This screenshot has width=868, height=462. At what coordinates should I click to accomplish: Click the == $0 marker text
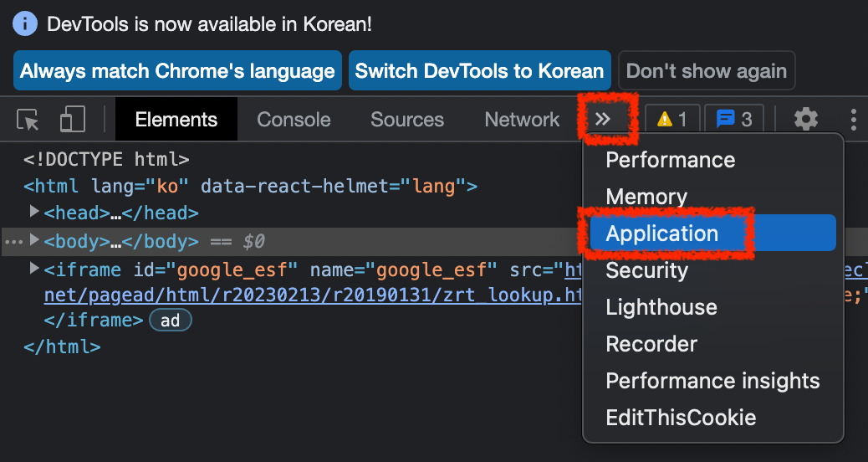(x=237, y=242)
